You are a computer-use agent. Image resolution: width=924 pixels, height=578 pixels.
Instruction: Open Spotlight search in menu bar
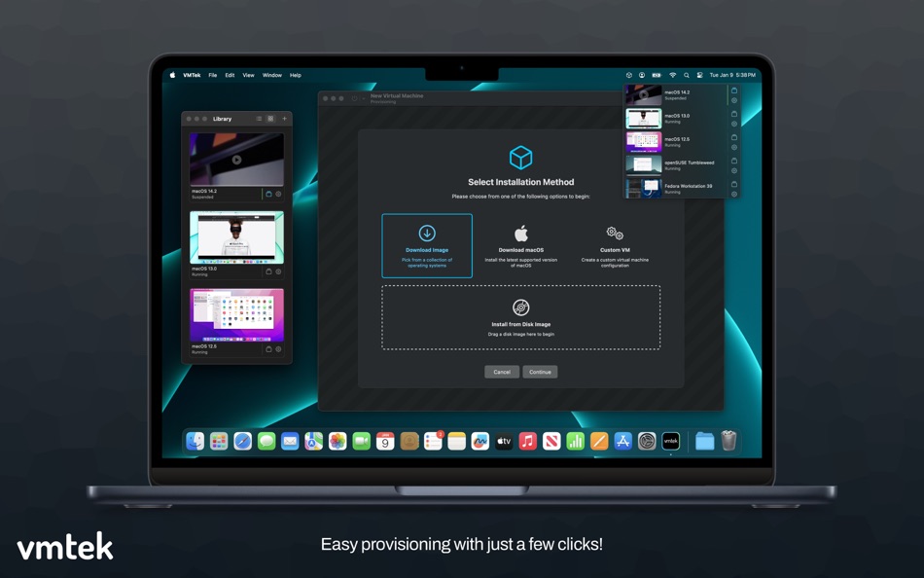pyautogui.click(x=687, y=75)
